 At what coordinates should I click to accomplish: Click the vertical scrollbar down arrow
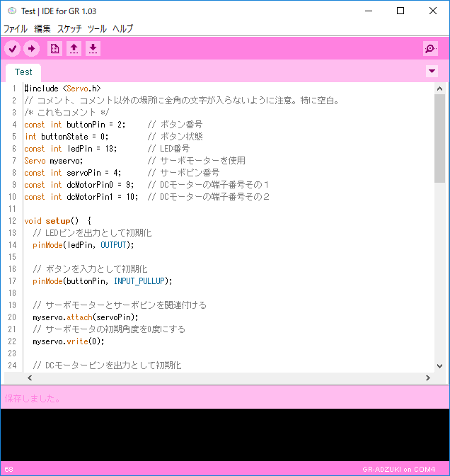tap(439, 366)
